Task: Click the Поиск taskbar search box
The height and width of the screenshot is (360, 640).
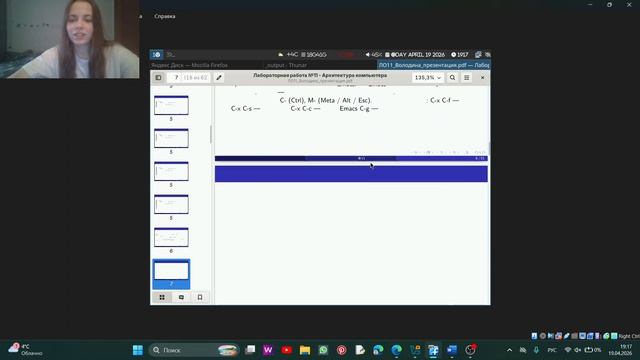Action: pos(194,350)
